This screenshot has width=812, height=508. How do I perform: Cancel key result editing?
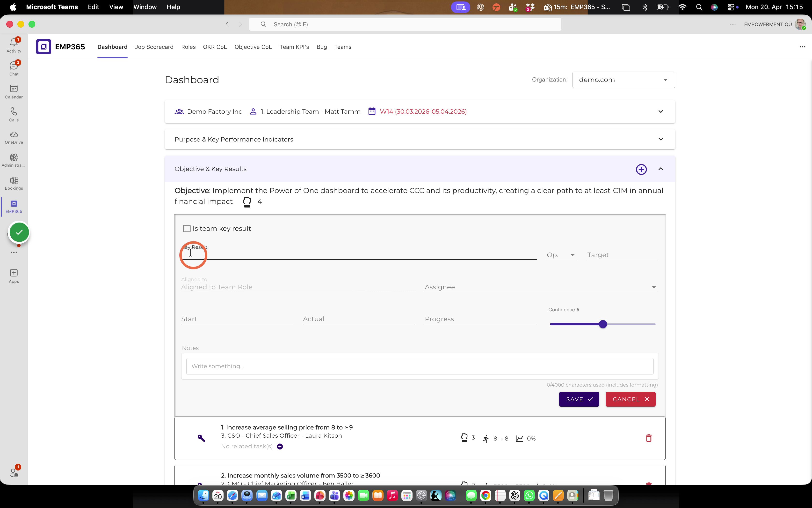pos(631,399)
